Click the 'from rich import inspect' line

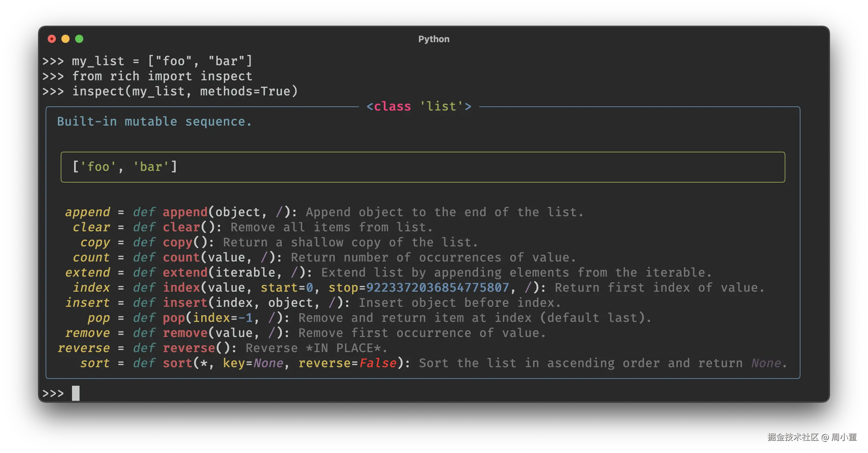pyautogui.click(x=162, y=76)
